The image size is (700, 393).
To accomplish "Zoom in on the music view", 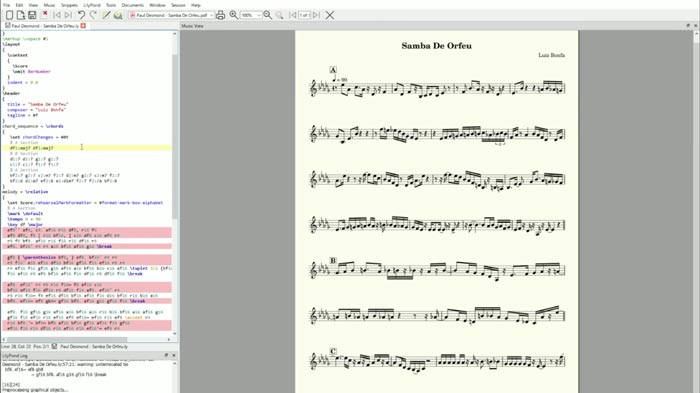I will click(233, 15).
